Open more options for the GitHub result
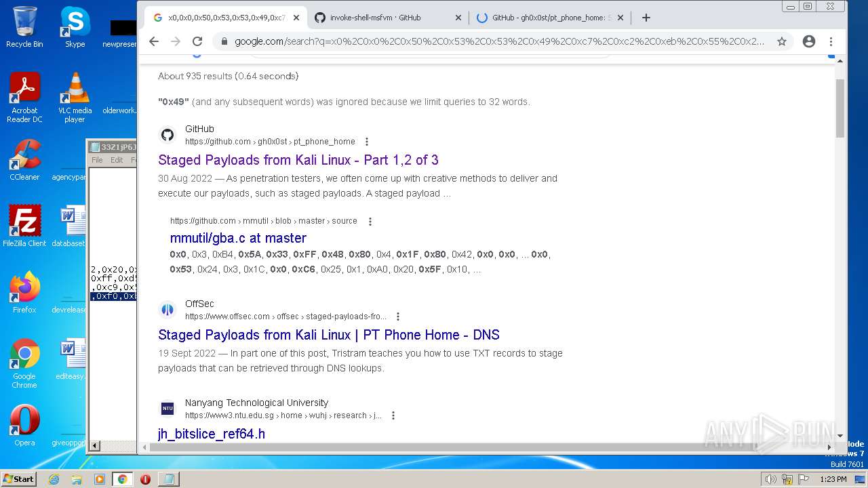 tap(367, 142)
